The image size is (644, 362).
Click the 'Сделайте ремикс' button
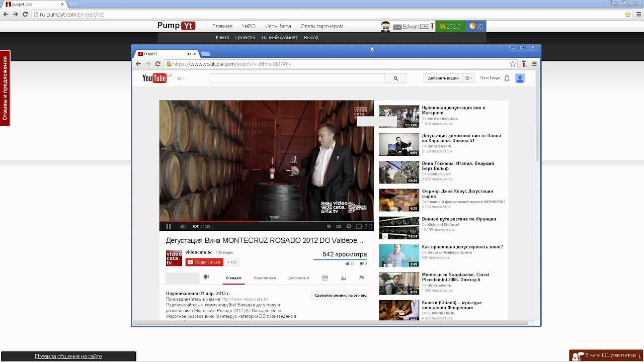click(340, 295)
